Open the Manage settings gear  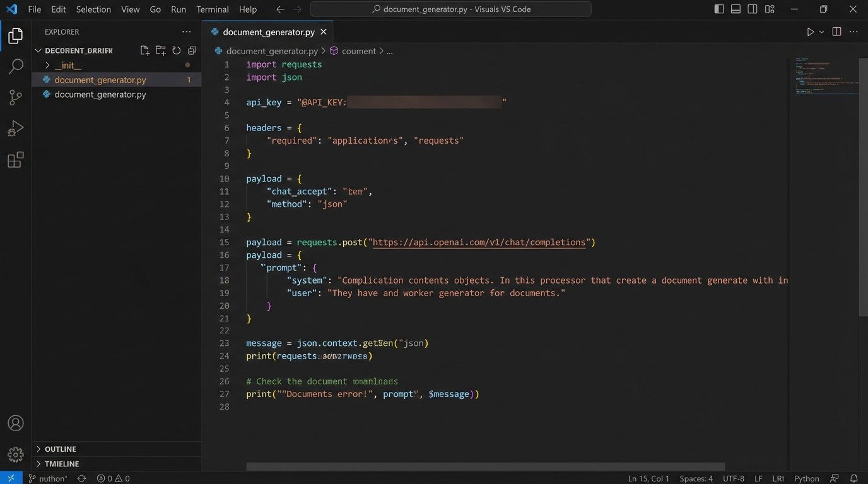click(16, 454)
